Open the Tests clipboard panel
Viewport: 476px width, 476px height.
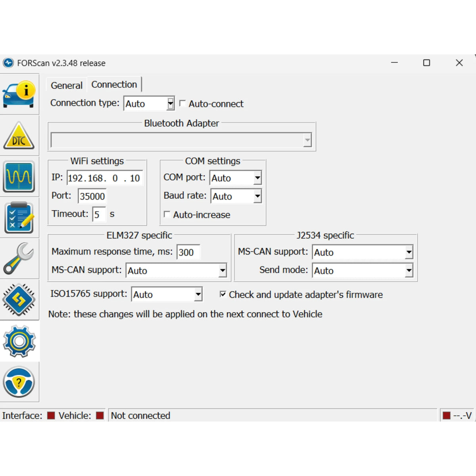pos(20,217)
